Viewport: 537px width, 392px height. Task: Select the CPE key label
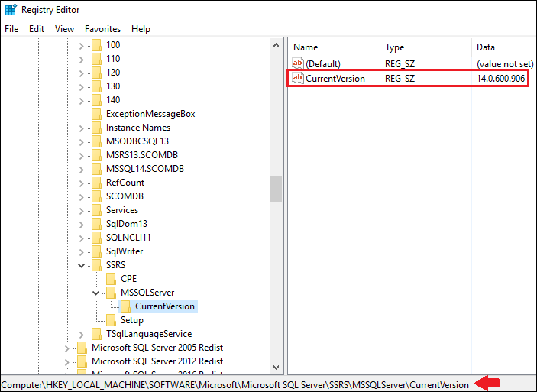tap(128, 279)
